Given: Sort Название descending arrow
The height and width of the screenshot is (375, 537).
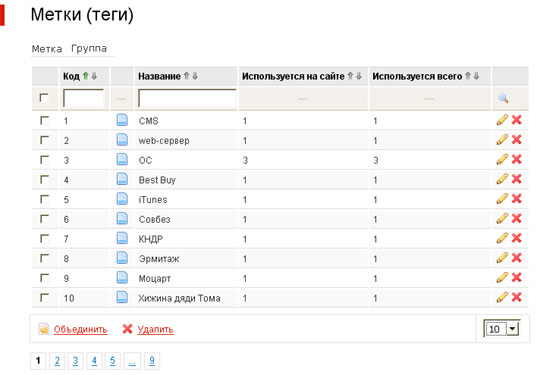Looking at the screenshot, I should [195, 76].
